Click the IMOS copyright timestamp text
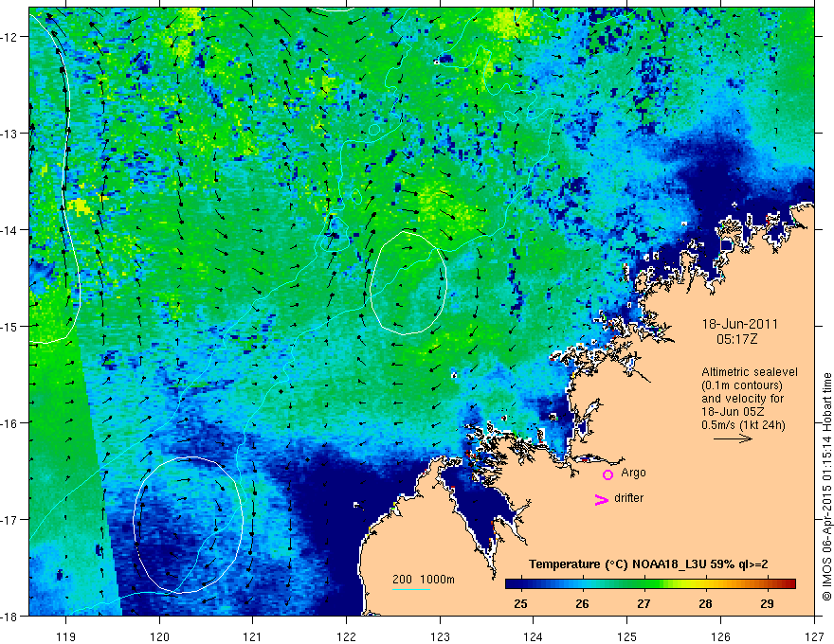The image size is (834, 644). coord(826,487)
